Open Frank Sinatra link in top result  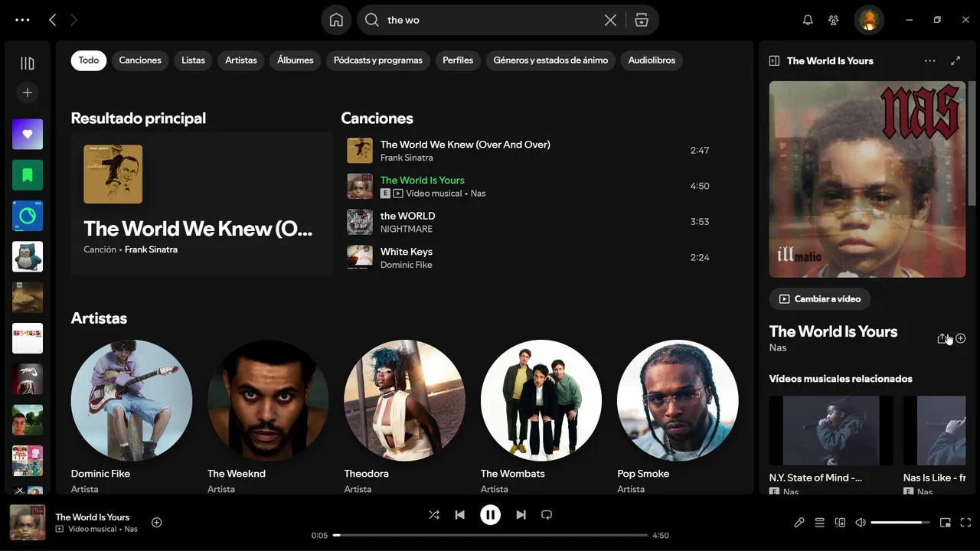(151, 249)
